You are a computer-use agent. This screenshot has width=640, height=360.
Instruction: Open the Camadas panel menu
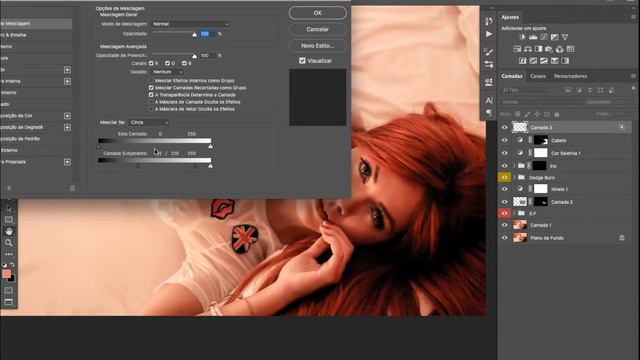click(x=633, y=76)
